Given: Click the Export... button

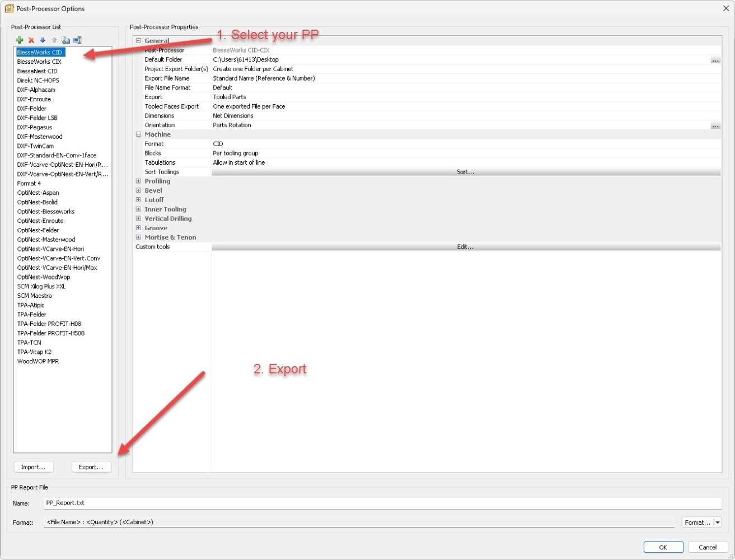Looking at the screenshot, I should coord(91,467).
